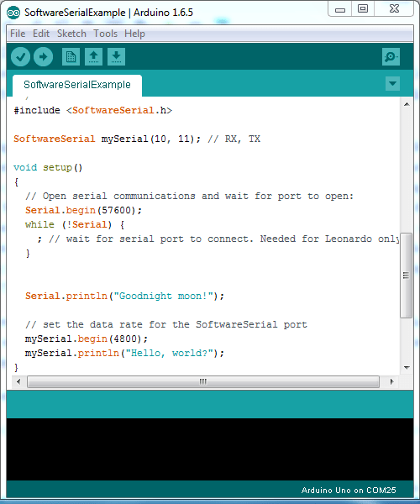Click the vertical scrollbar thumb
Viewport: 420px width, 504px height.
(407, 276)
